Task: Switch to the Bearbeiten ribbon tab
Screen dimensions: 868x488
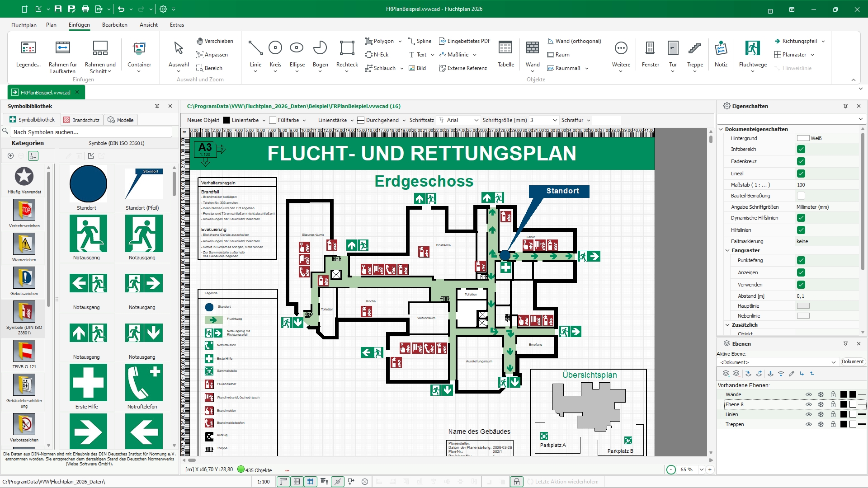Action: click(114, 25)
